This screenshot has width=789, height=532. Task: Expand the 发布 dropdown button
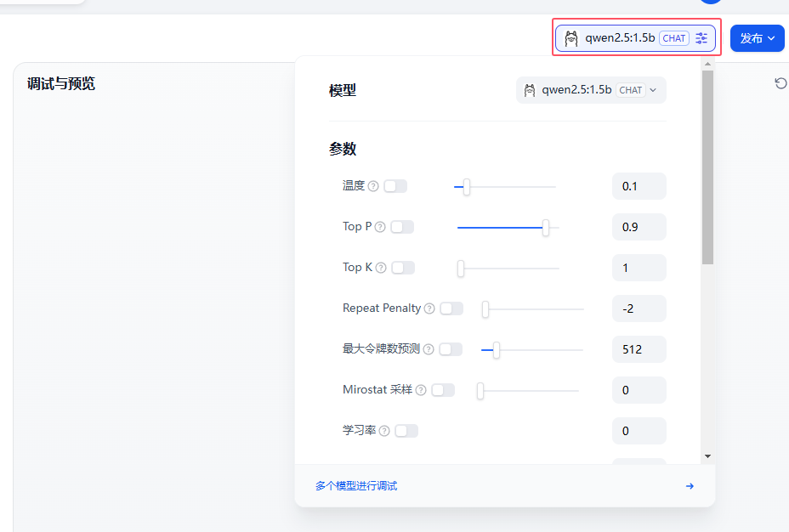[x=757, y=38]
